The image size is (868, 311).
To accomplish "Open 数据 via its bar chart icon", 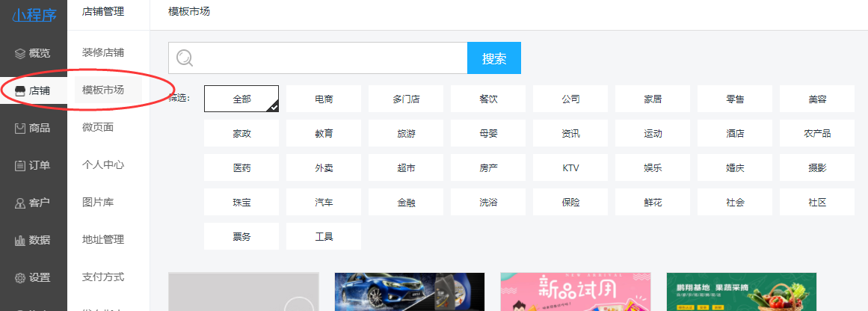I will pos(20,240).
